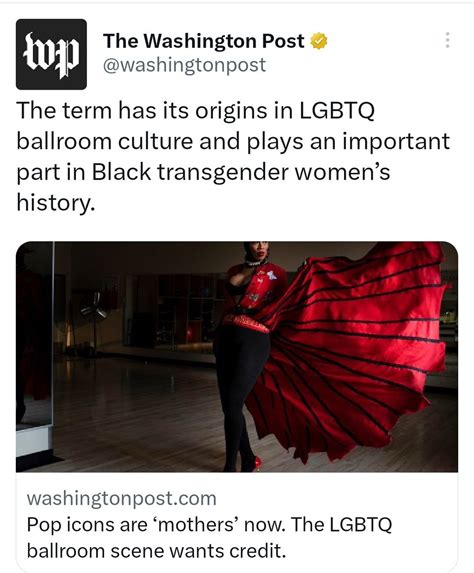Click the white link card caption area
Viewport: 474px width, 573px height.
[237, 523]
